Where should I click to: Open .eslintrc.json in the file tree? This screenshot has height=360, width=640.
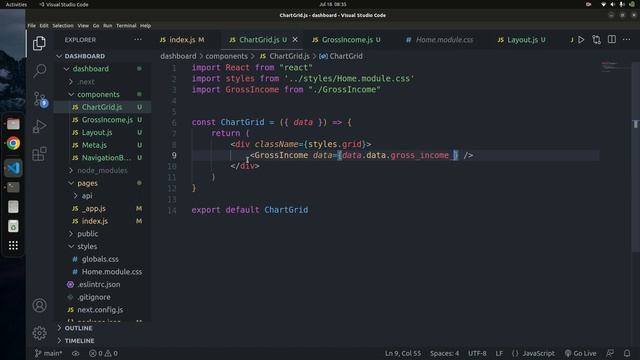click(x=98, y=284)
